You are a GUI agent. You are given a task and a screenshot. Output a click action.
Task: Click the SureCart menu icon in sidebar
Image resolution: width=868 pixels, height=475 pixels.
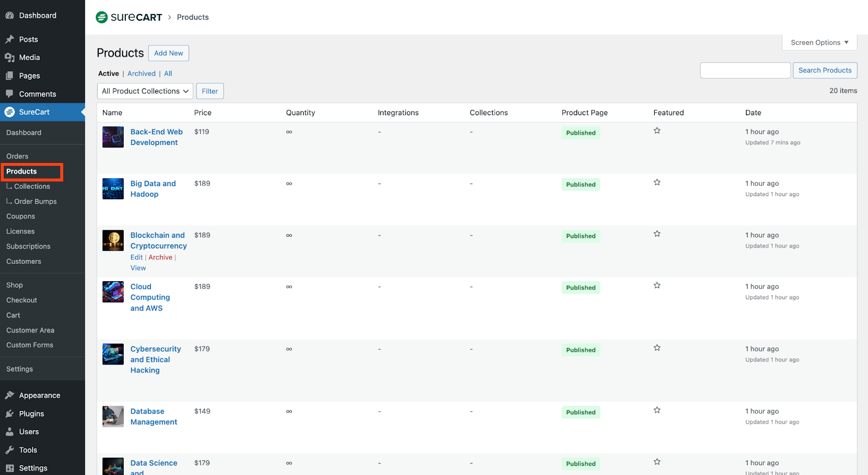[9, 112]
